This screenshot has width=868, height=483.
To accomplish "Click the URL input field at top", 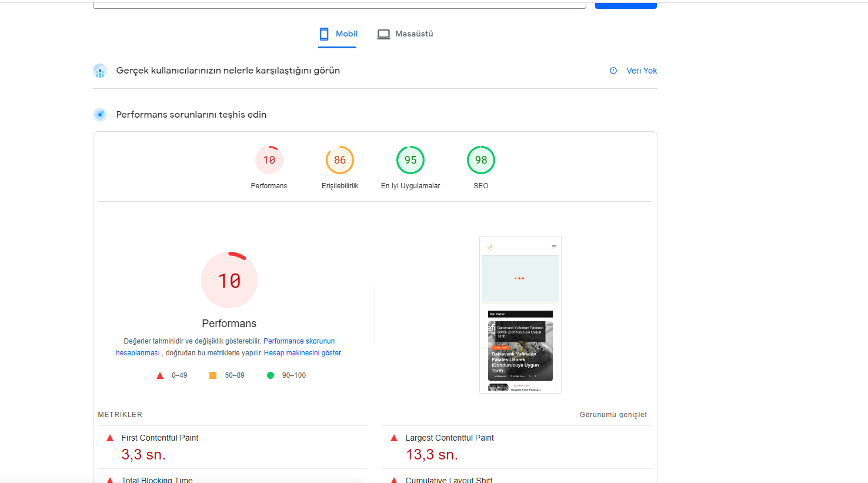I will 339,5.
